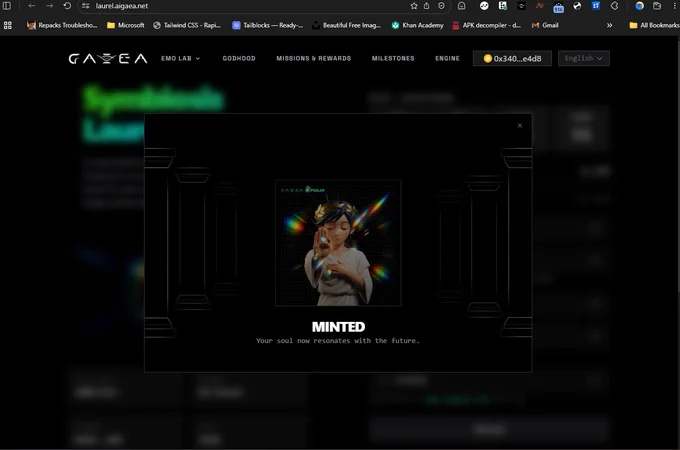Image resolution: width=680 pixels, height=450 pixels.
Task: Open the Gmail bookmark
Action: (545, 25)
